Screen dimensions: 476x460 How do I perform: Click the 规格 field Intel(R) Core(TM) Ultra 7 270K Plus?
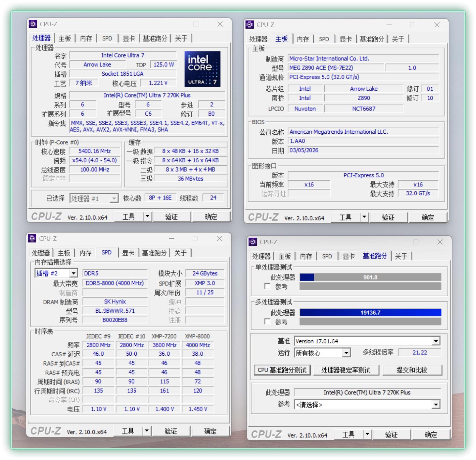tap(147, 95)
